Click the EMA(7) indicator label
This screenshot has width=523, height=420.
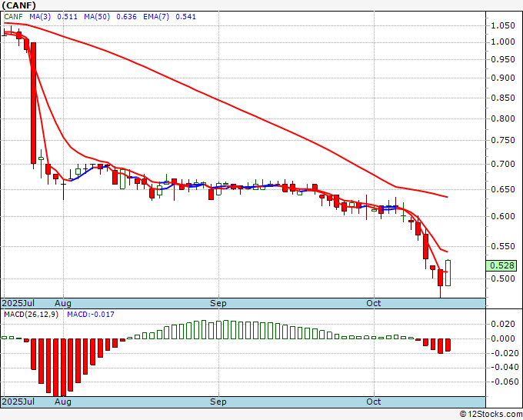click(x=156, y=17)
